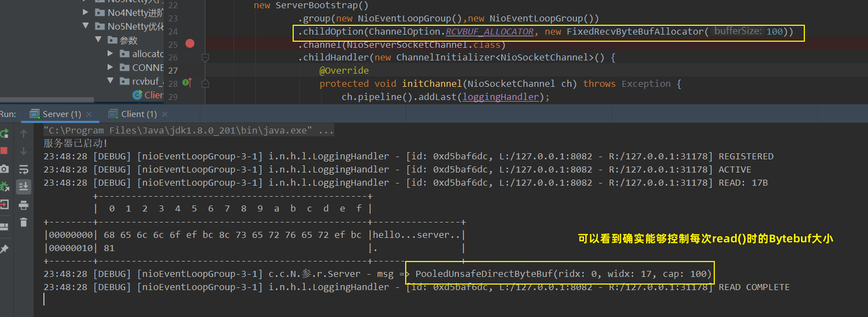The image size is (868, 317).
Task: Select the No5Netty folder icon
Action: coord(100,26)
